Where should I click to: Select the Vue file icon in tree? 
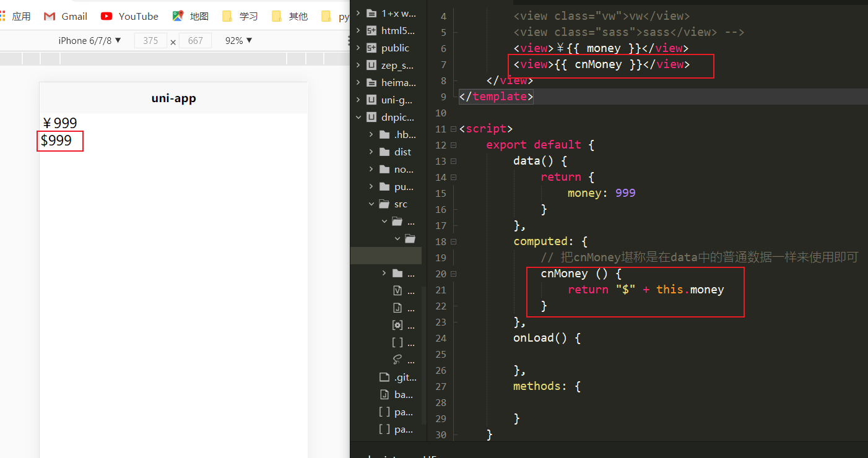tap(397, 290)
